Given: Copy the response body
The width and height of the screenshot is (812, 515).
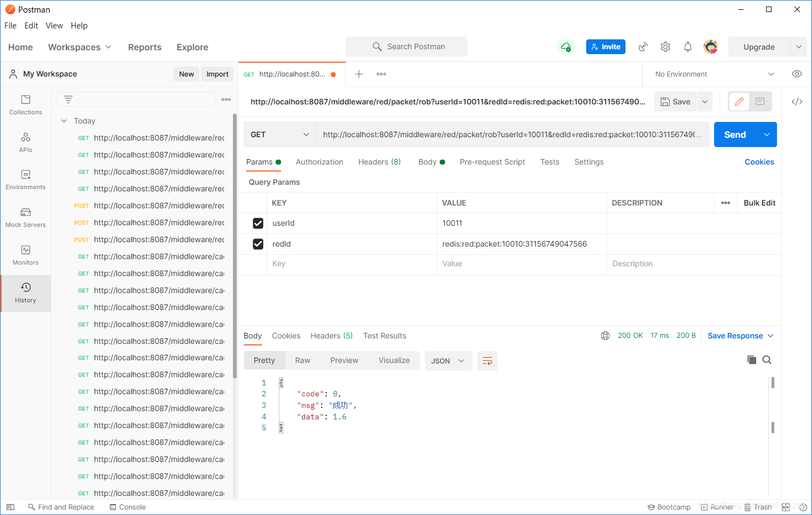Looking at the screenshot, I should [752, 360].
